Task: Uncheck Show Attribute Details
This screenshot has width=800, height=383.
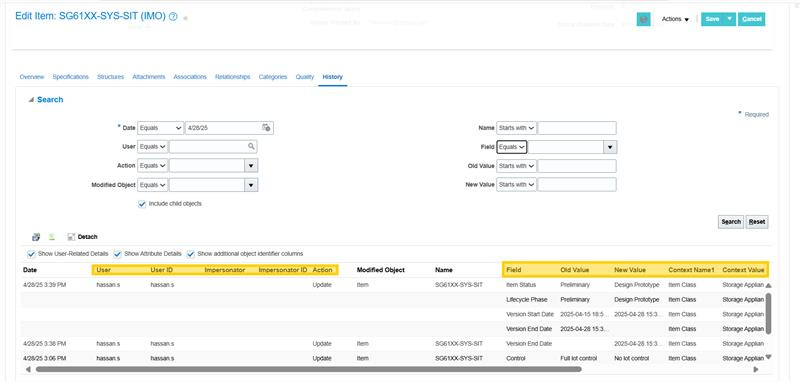Action: 117,253
